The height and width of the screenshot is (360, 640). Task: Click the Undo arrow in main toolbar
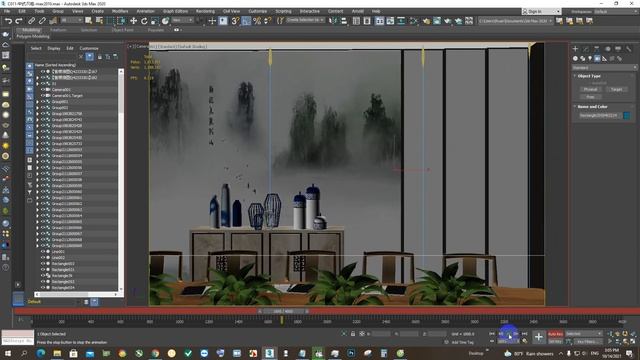(x=8, y=20)
